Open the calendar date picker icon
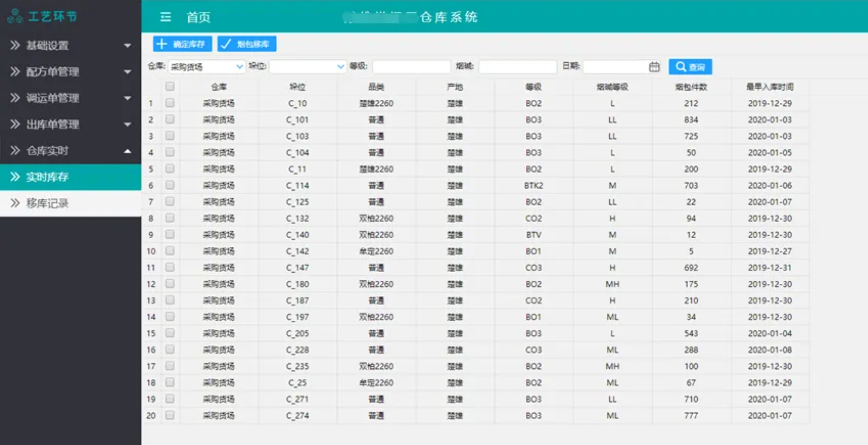 click(654, 67)
